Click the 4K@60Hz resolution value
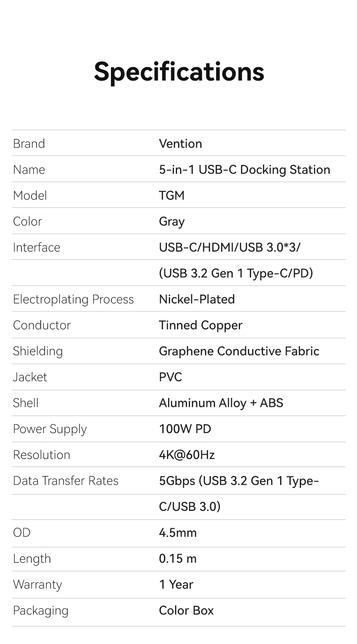 coord(187,455)
